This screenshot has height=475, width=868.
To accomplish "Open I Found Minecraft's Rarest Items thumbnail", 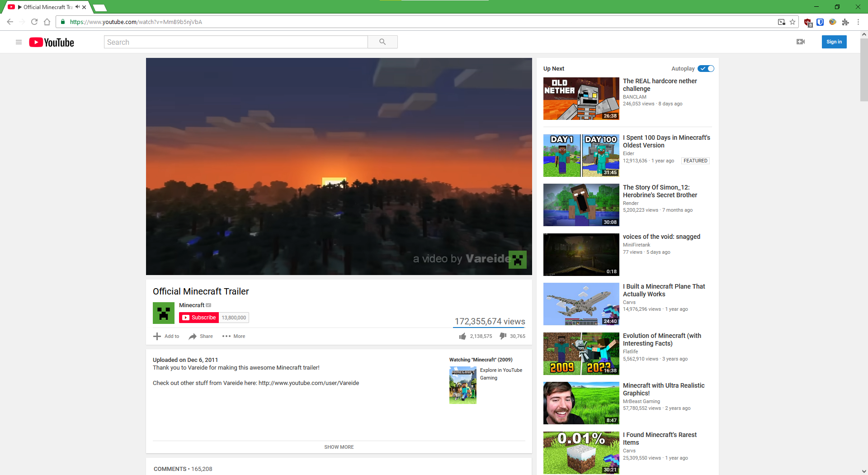I will pyautogui.click(x=581, y=453).
